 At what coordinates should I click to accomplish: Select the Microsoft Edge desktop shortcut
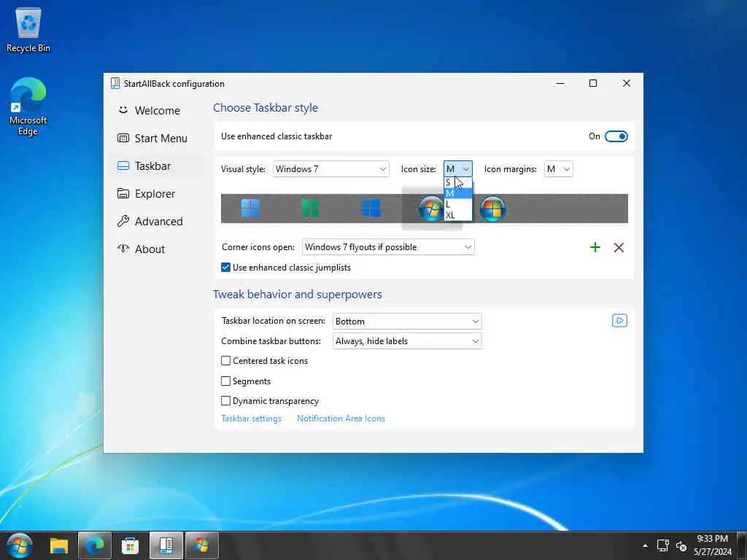[28, 107]
